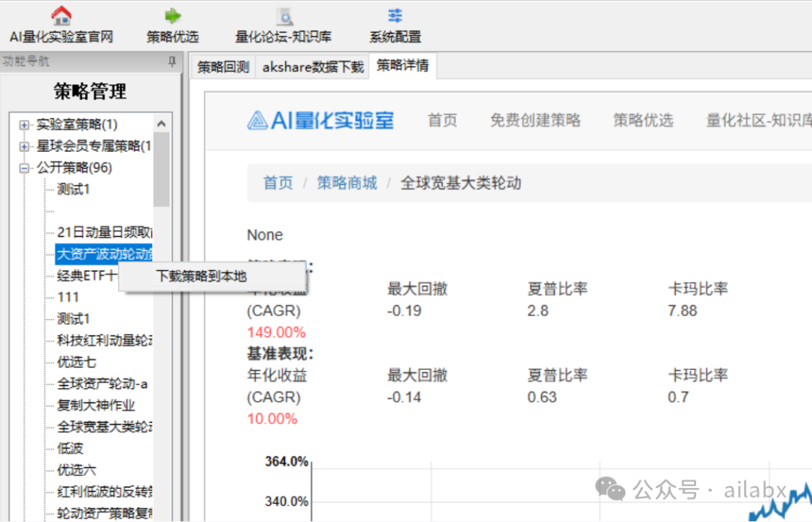This screenshot has height=522, width=812.
Task: Select 21日动量日频取 strategy in tree
Action: pyautogui.click(x=104, y=232)
